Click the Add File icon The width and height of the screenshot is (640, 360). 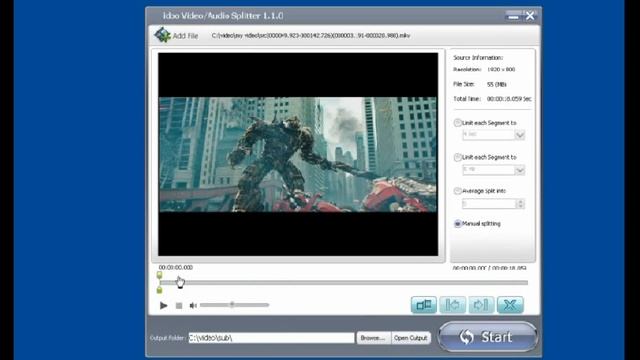coord(162,35)
